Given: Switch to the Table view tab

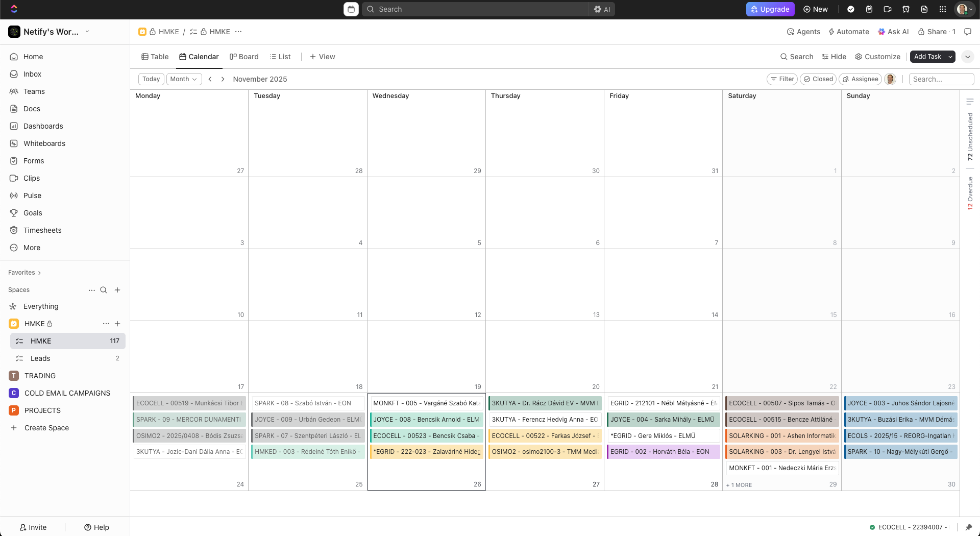Looking at the screenshot, I should click(155, 57).
